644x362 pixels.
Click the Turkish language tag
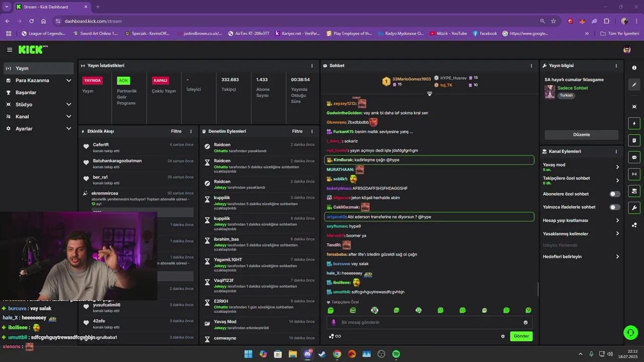click(x=567, y=96)
